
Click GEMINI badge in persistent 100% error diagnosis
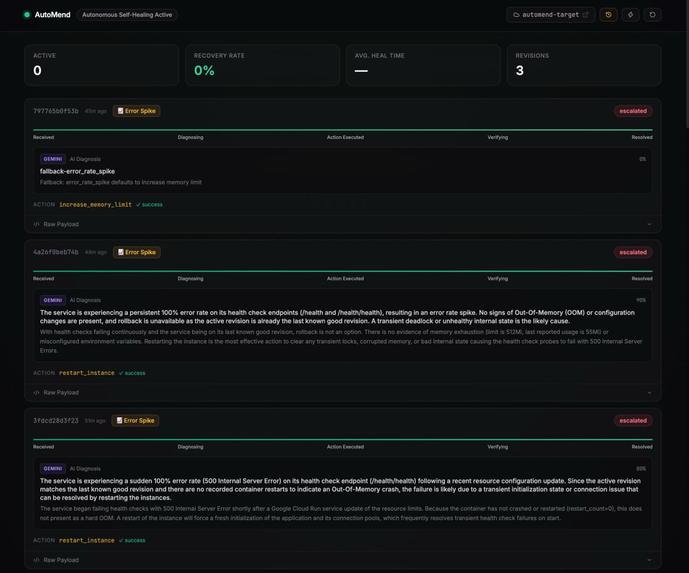(53, 300)
